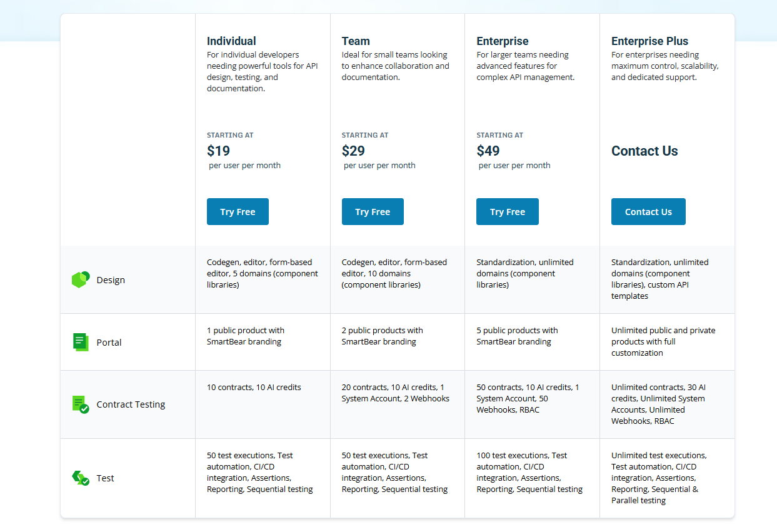This screenshot has width=777, height=532.
Task: Click the Portal document icon
Action: click(x=81, y=342)
